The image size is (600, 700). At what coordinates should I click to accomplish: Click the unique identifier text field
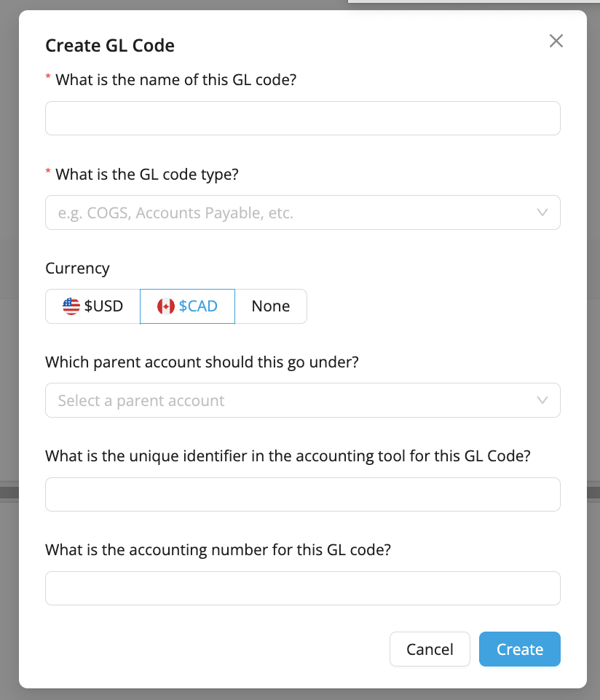pyautogui.click(x=302, y=495)
